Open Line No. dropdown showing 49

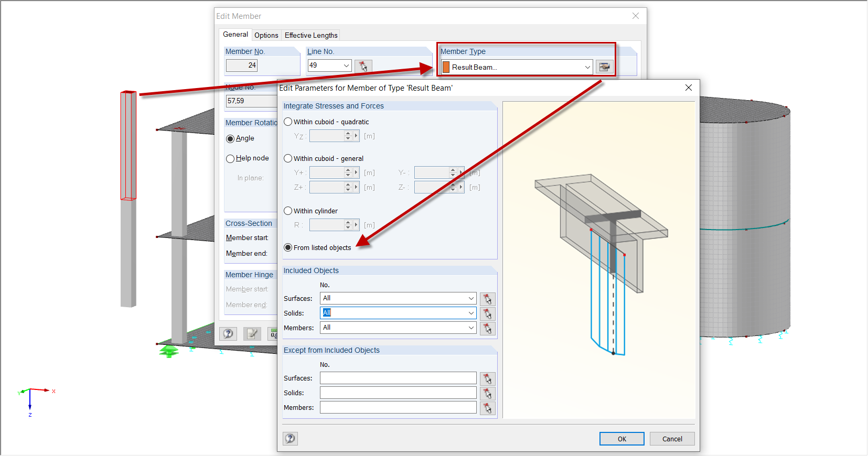[346, 66]
